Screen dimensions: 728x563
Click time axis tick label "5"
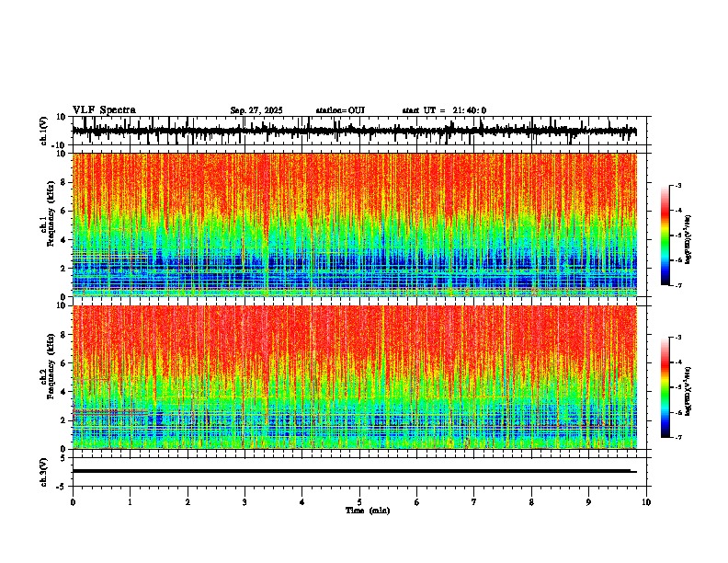point(359,502)
